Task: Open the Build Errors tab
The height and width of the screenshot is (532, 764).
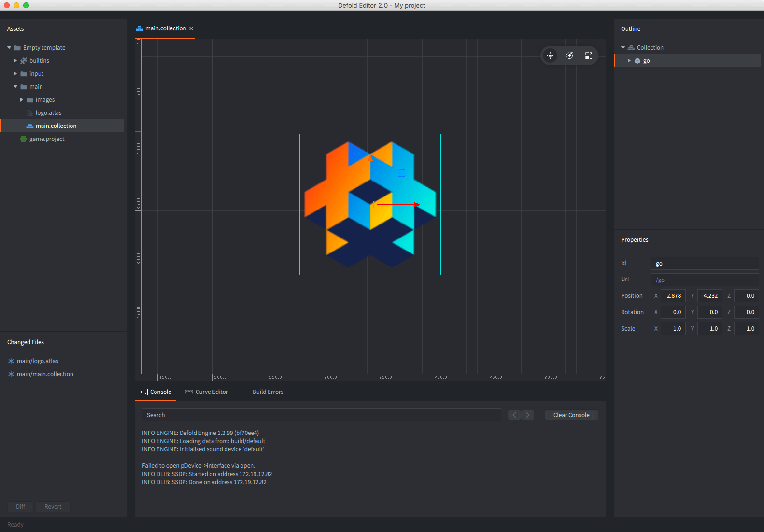Action: coord(263,392)
